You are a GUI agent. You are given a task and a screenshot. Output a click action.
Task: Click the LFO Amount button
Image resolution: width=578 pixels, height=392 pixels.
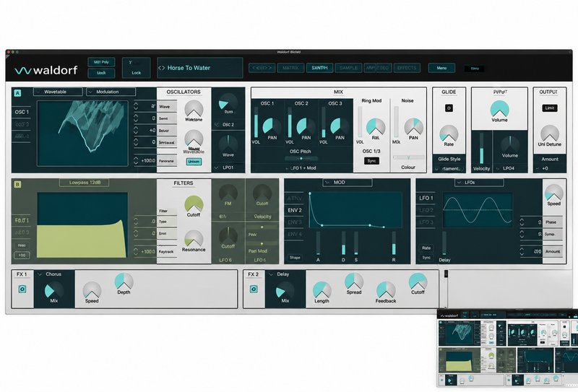tap(552, 252)
